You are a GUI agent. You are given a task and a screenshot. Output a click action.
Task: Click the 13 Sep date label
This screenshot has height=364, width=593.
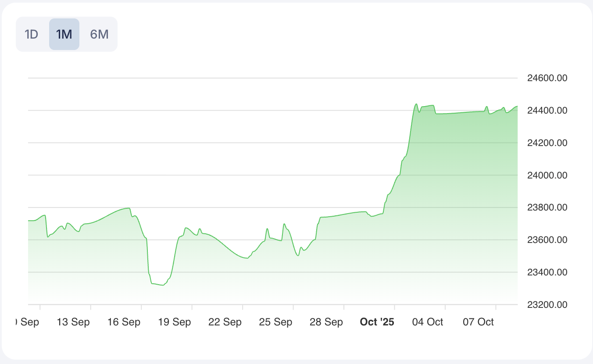[73, 322]
